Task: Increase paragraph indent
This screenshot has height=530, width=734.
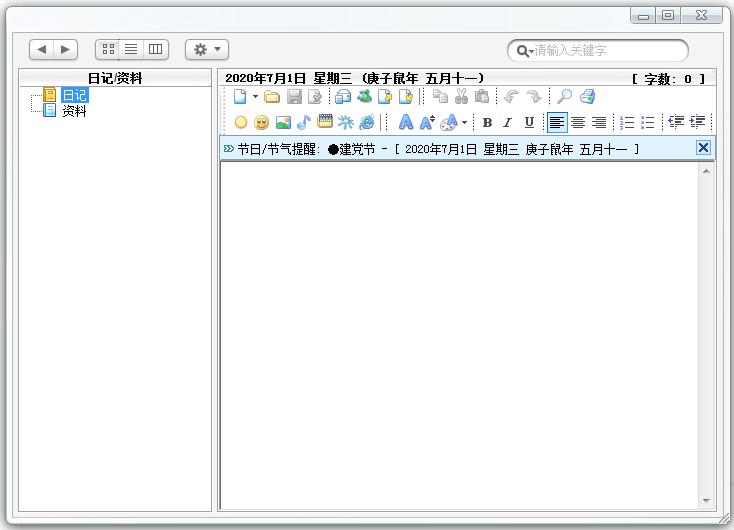Action: click(x=697, y=122)
